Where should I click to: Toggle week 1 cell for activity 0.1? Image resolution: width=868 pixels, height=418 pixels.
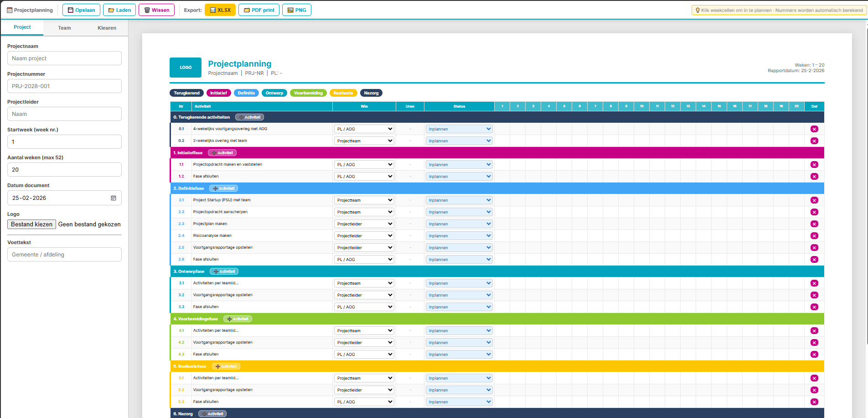pos(502,129)
